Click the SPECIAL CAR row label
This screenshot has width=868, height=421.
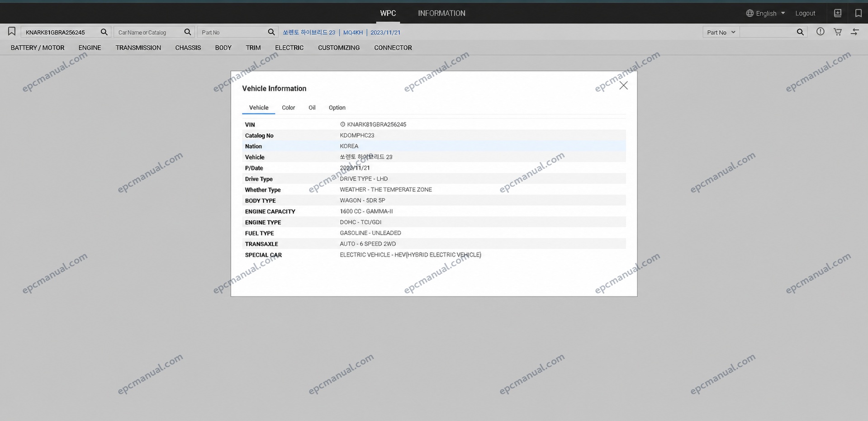pyautogui.click(x=263, y=255)
